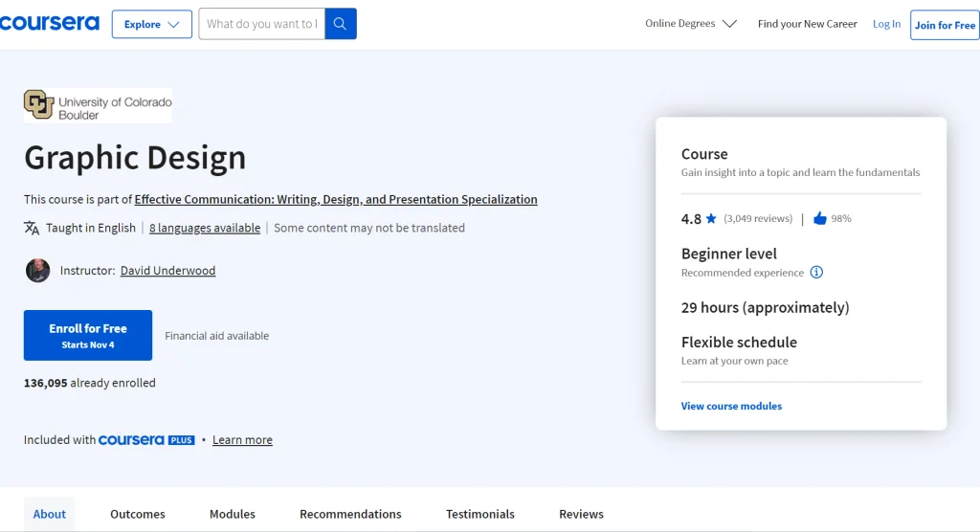Image resolution: width=980 pixels, height=532 pixels.
Task: Click the translation language icon
Action: [32, 228]
